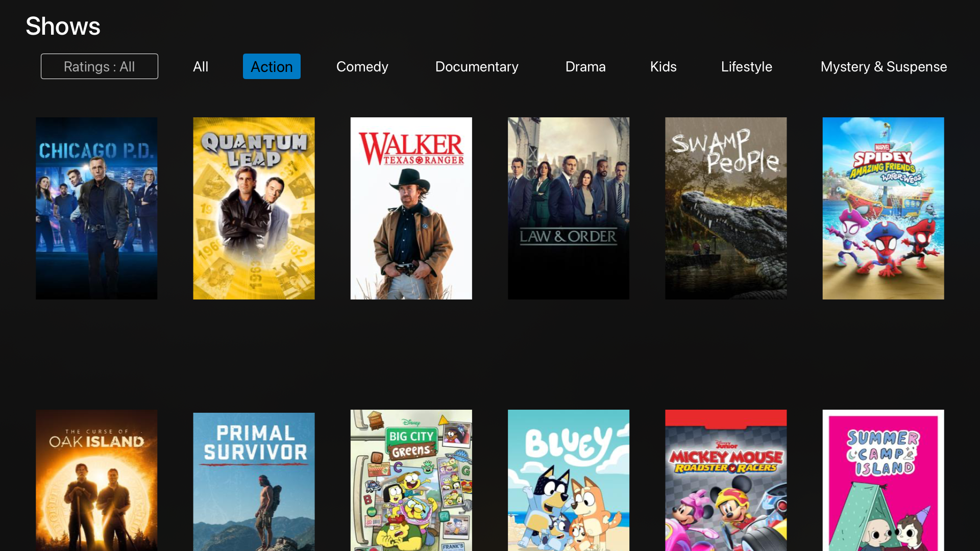Open the Ratings : All filter
The image size is (980, 551).
pyautogui.click(x=100, y=66)
